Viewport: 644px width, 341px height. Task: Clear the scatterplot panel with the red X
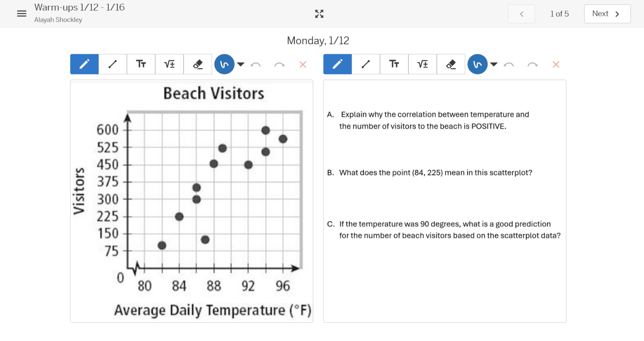pyautogui.click(x=303, y=65)
